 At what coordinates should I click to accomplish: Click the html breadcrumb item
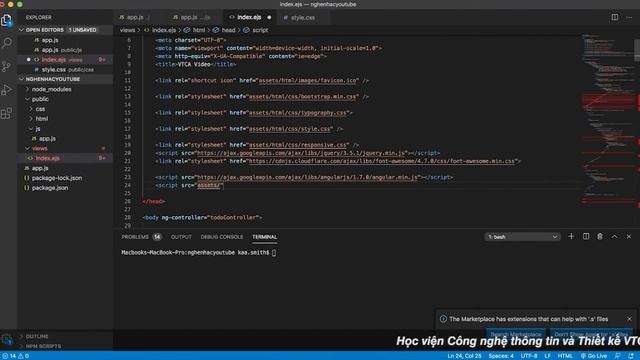pyautogui.click(x=199, y=30)
